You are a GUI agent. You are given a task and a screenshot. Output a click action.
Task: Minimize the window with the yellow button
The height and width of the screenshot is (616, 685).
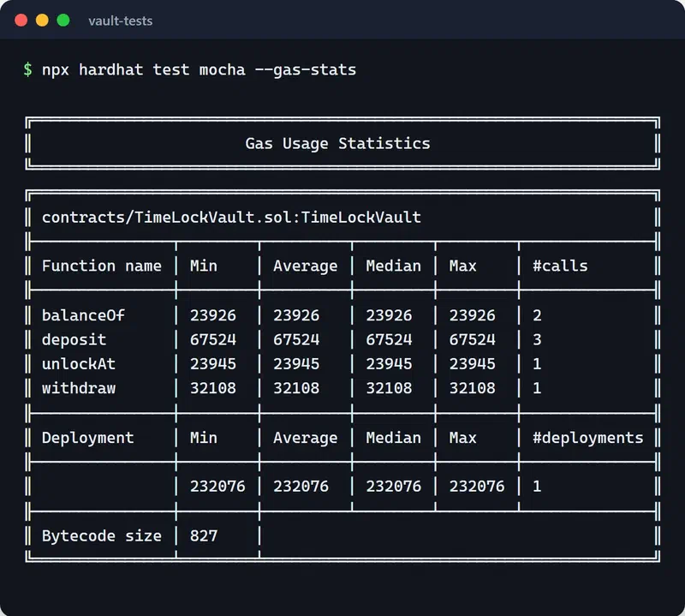42,20
